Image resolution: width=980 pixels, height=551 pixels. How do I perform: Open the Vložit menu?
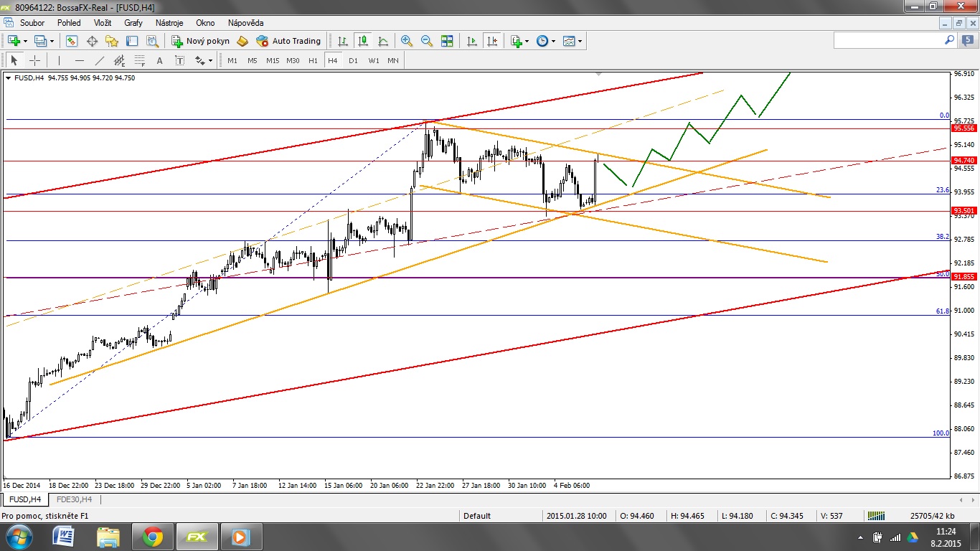[x=103, y=23]
